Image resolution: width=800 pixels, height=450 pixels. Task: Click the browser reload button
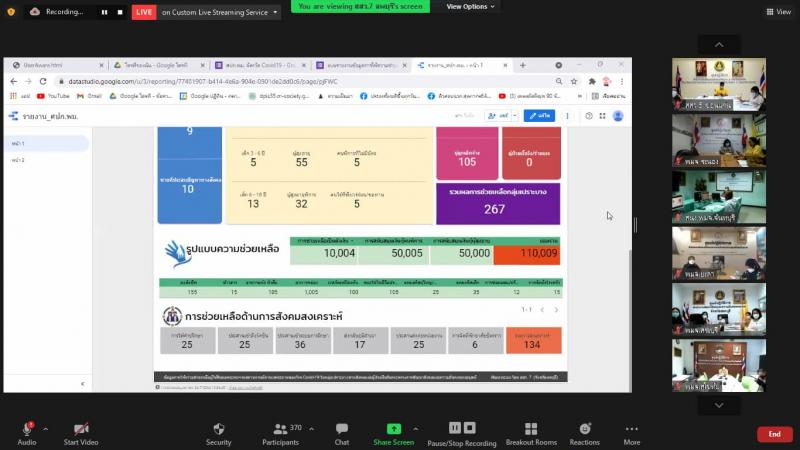coord(43,81)
